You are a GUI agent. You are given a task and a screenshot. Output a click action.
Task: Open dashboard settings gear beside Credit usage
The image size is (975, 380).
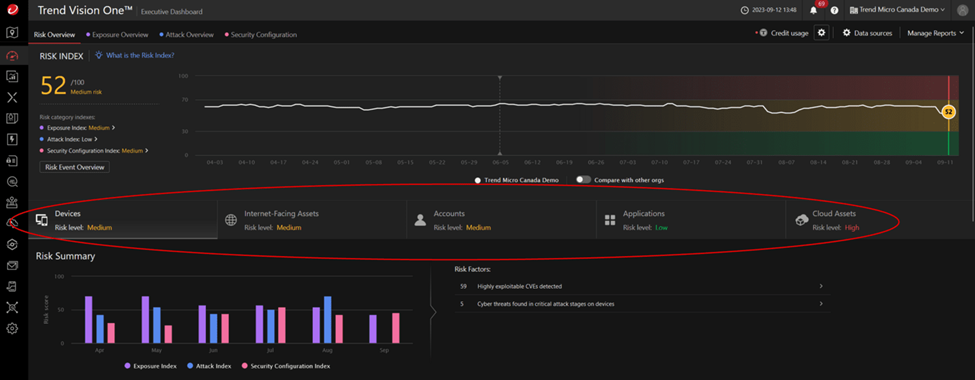(x=821, y=33)
